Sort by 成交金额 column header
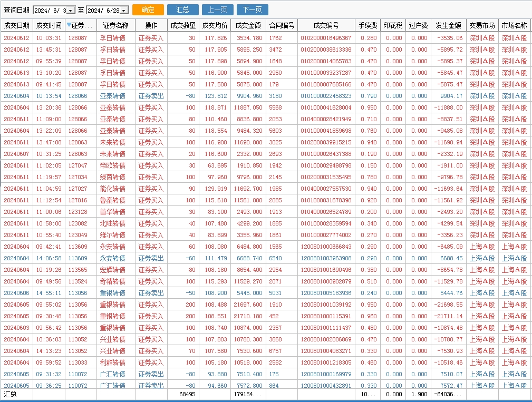Image resolution: width=532 pixels, height=402 pixels. coord(248,25)
